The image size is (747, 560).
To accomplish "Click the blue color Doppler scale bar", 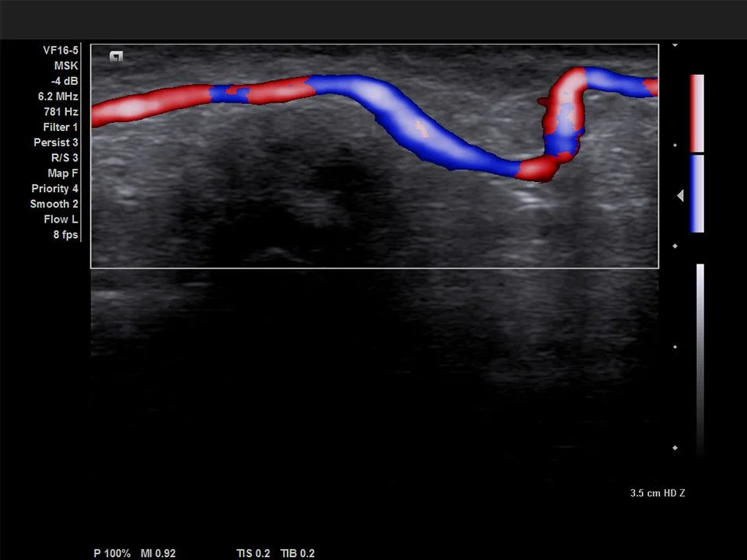I will (x=696, y=193).
